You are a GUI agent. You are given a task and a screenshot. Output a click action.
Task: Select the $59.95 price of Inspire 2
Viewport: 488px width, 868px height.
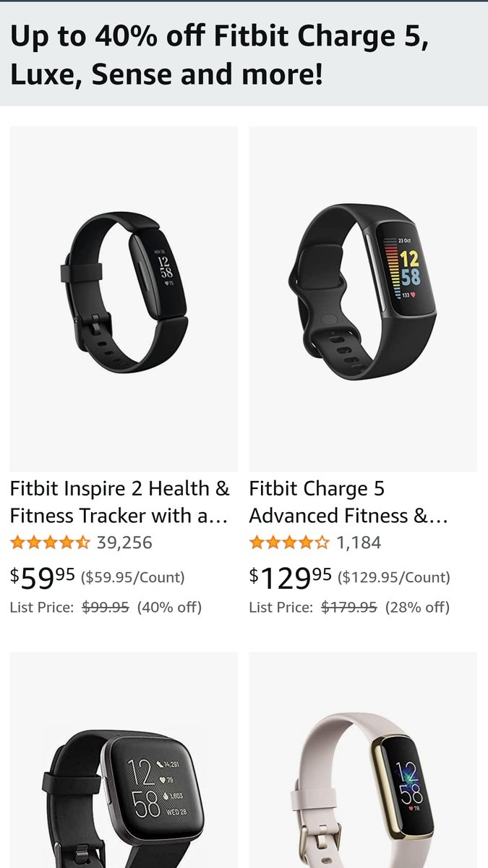click(x=43, y=577)
